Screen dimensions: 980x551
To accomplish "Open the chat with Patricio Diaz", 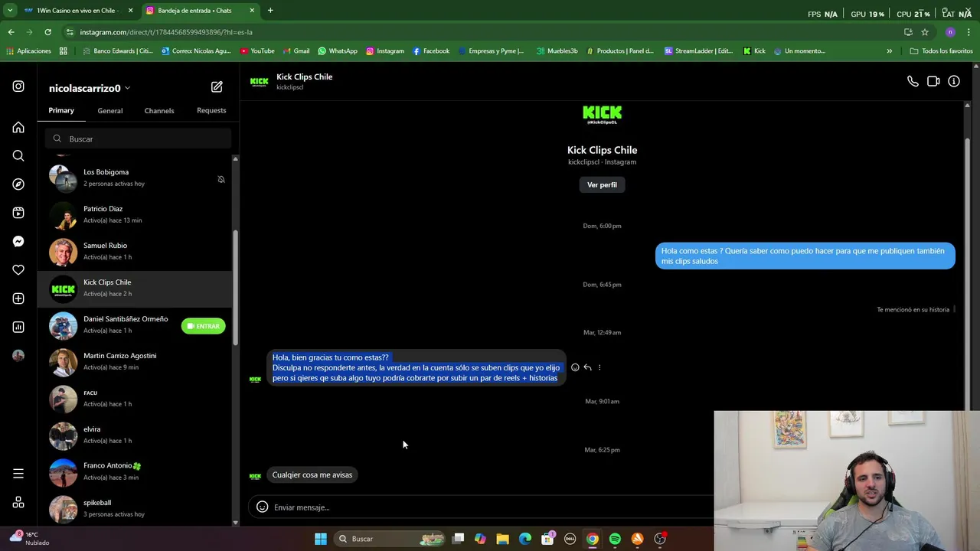I will pyautogui.click(x=135, y=214).
